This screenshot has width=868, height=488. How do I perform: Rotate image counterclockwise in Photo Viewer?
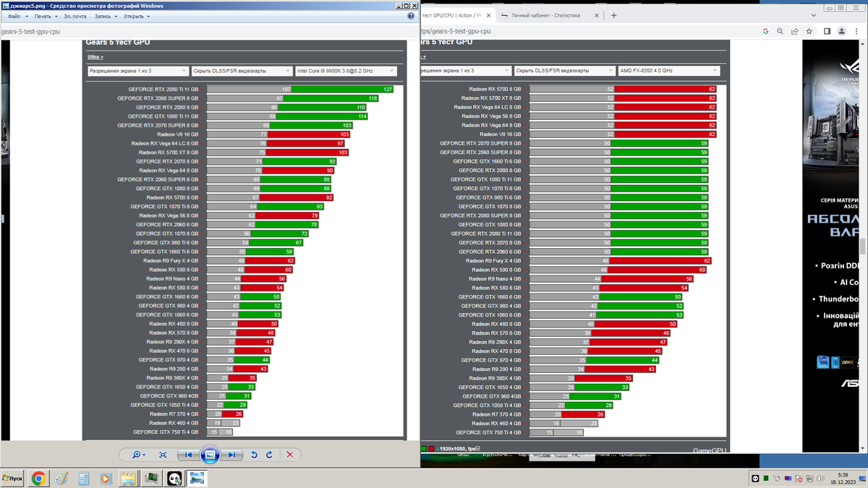click(x=254, y=455)
